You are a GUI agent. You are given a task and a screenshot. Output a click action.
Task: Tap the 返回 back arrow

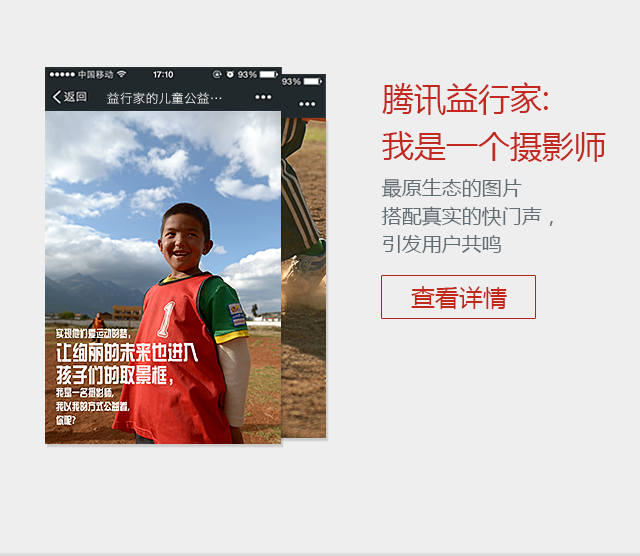(x=69, y=97)
